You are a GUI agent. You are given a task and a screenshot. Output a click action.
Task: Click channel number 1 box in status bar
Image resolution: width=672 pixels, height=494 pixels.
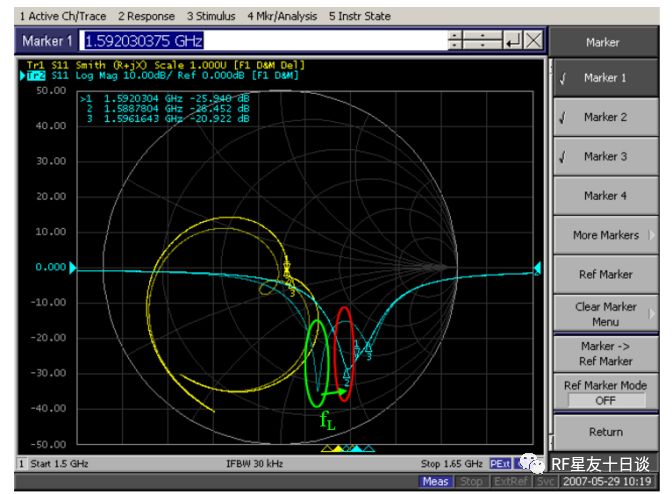[x=21, y=464]
